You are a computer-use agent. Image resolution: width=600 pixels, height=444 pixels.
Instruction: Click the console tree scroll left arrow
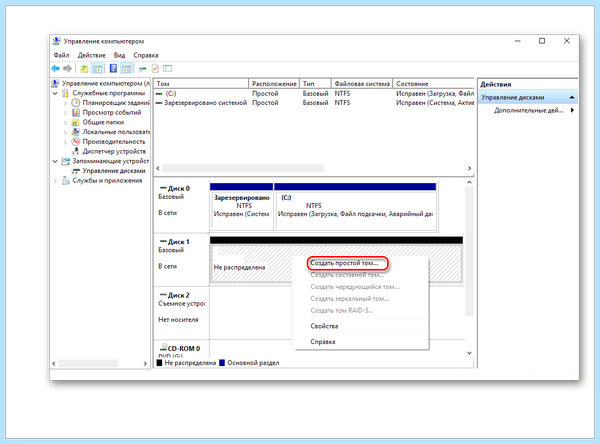(x=54, y=363)
